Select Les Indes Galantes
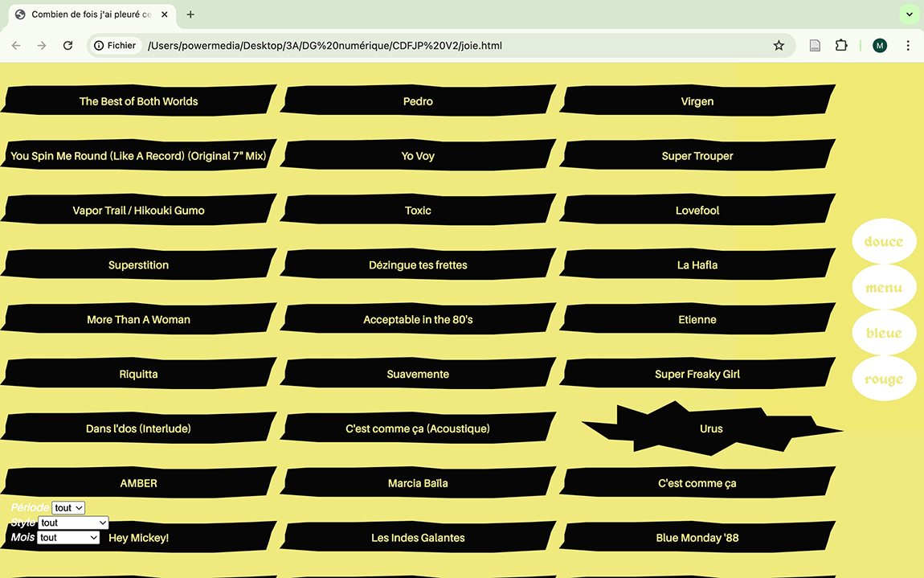Screen dimensions: 924x578 (418, 537)
